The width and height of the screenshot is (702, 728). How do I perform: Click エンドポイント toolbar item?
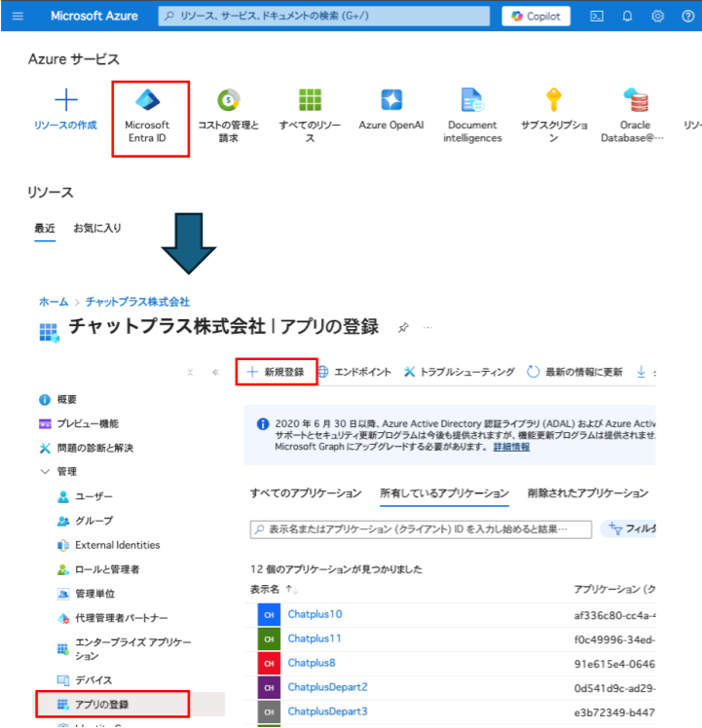[x=355, y=372]
